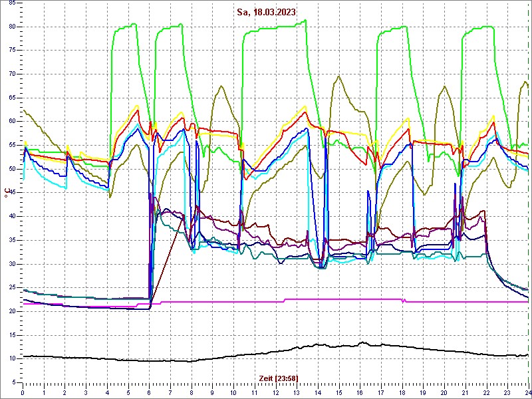Click hour 21 label on time axis
Image resolution: width=532 pixels, height=399 pixels.
[465, 392]
